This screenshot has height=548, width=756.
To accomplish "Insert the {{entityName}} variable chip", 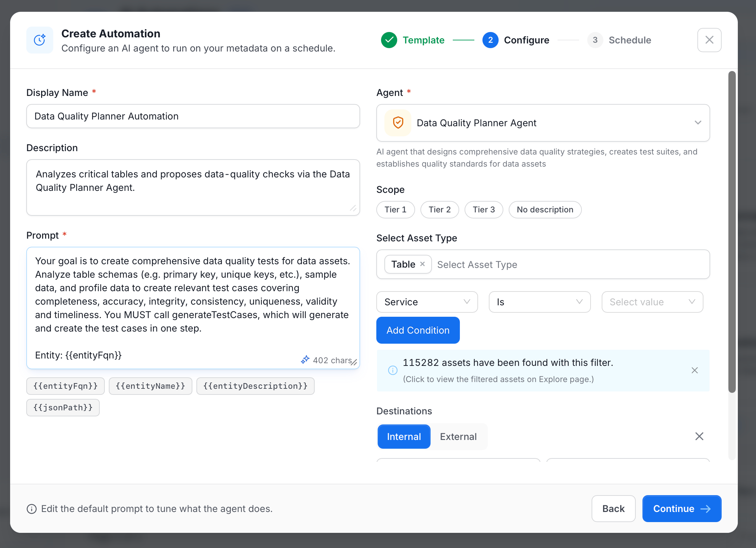I will pos(151,386).
